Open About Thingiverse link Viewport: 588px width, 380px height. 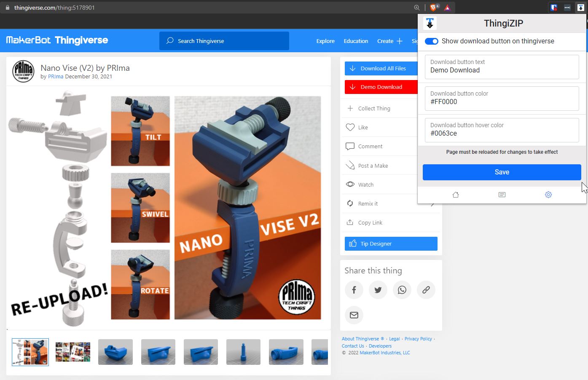click(x=363, y=339)
